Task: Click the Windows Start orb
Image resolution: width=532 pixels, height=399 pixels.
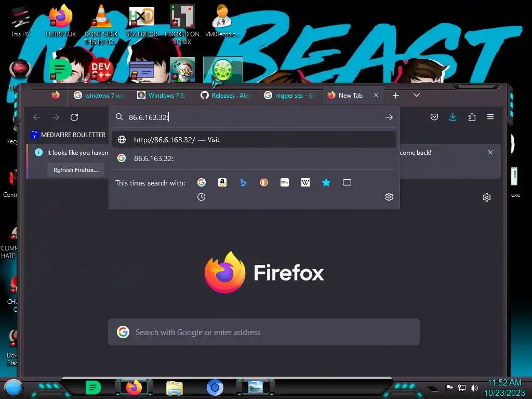Action: click(x=13, y=388)
